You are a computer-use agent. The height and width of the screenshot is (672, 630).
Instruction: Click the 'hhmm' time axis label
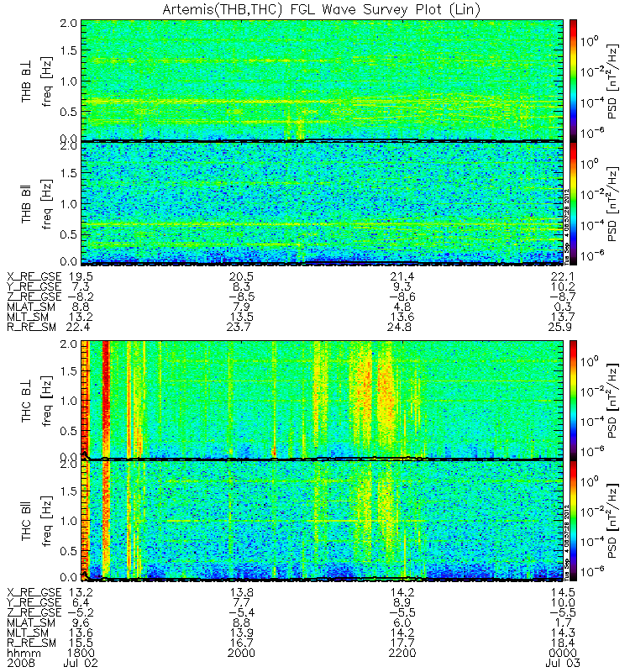24,654
